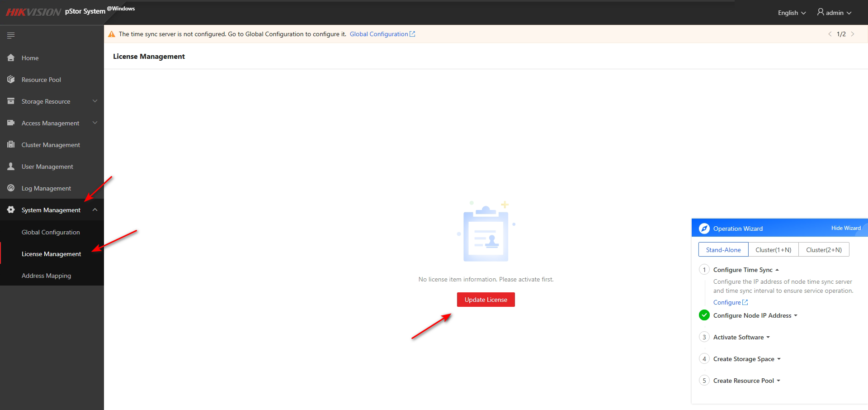The height and width of the screenshot is (410, 868).
Task: Go to next notification with right arrow
Action: pos(853,34)
